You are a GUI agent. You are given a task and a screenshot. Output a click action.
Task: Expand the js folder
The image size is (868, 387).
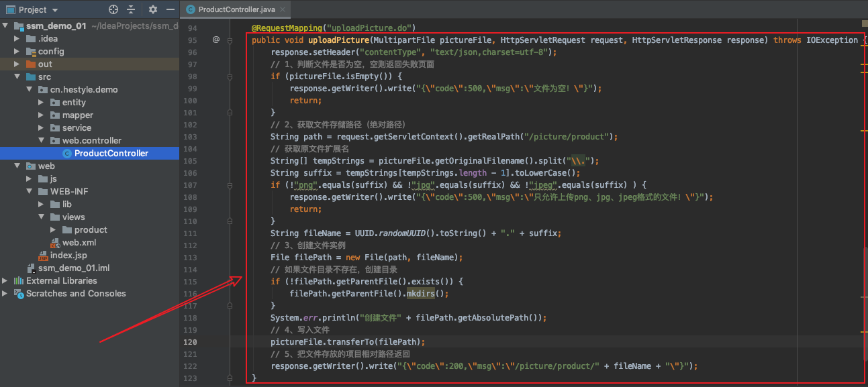tap(30, 178)
